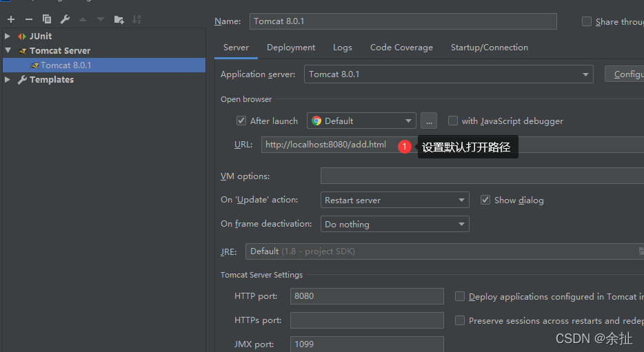
Task: Click the Name input field
Action: coord(403,21)
